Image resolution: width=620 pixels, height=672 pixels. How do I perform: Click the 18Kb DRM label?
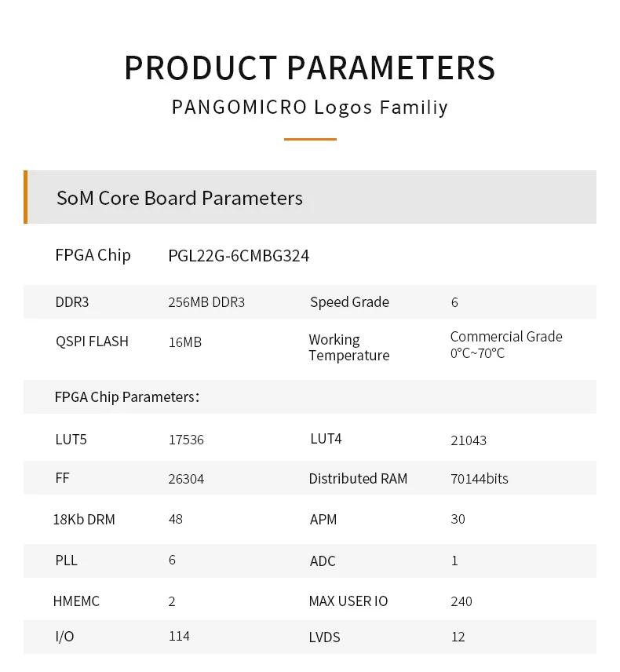tap(84, 520)
